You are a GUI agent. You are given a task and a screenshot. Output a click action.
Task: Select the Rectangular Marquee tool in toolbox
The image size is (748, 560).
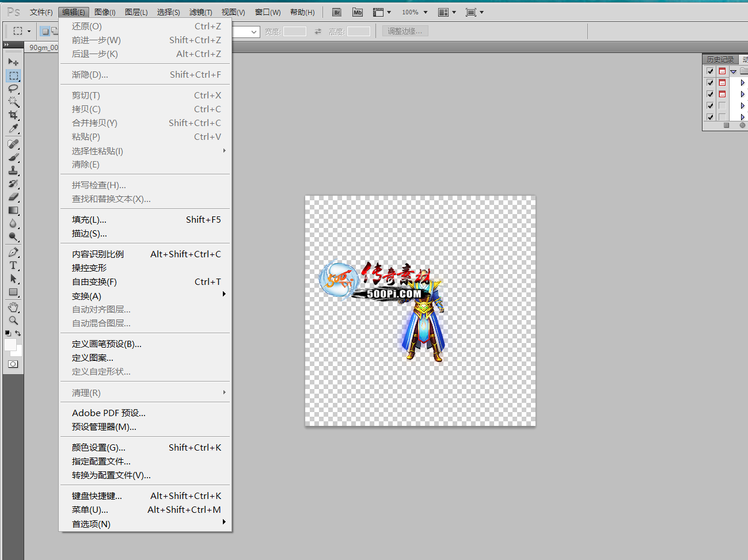click(x=13, y=75)
